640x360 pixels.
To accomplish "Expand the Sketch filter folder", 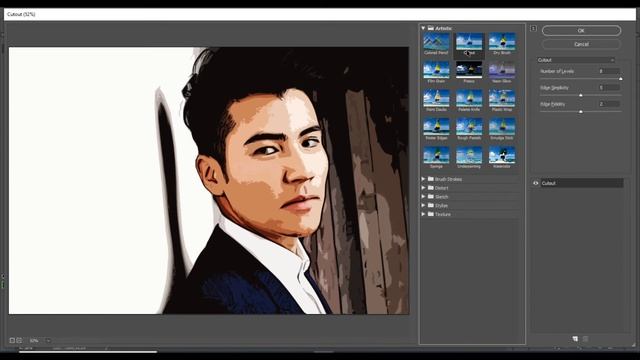I will (x=423, y=197).
